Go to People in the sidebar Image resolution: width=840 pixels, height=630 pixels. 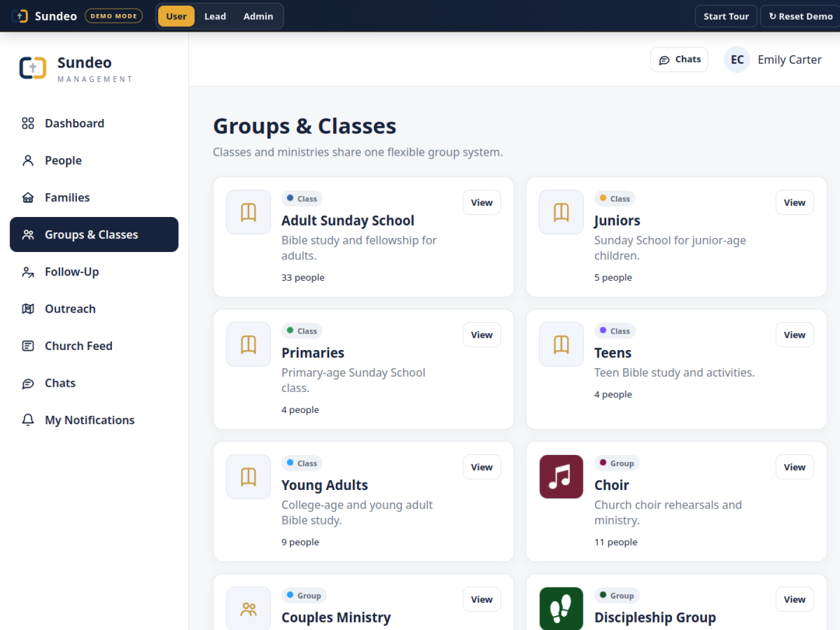(94, 160)
